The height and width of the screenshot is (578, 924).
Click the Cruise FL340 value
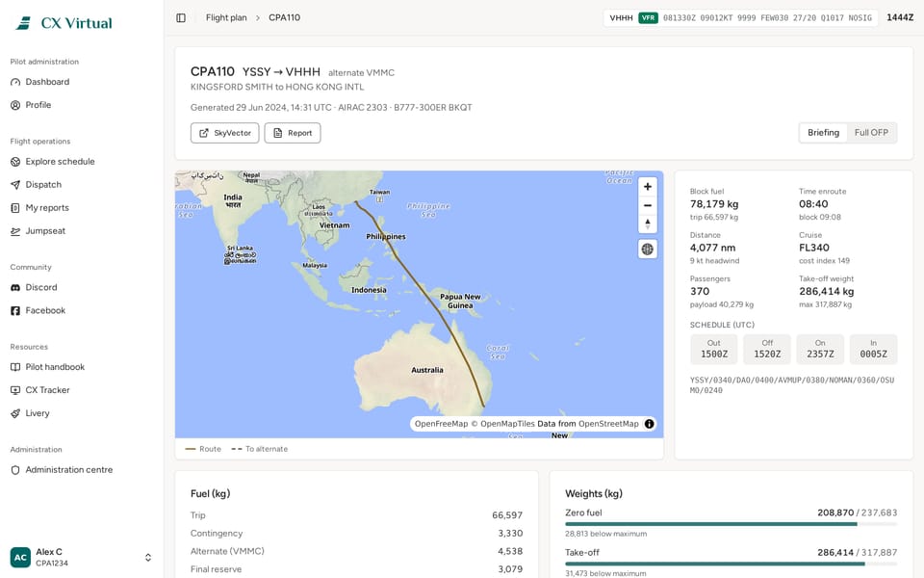814,248
